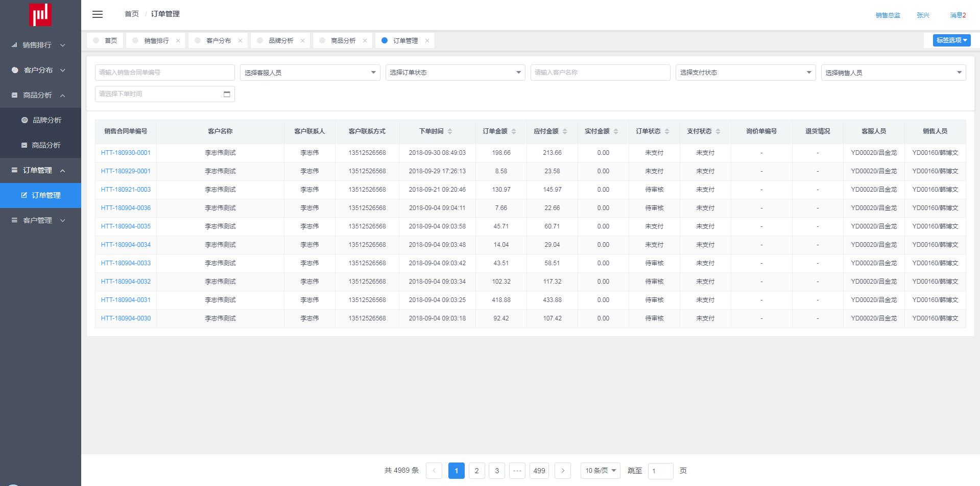Go to page 2
Screen dimensions: 980x486
[476, 471]
